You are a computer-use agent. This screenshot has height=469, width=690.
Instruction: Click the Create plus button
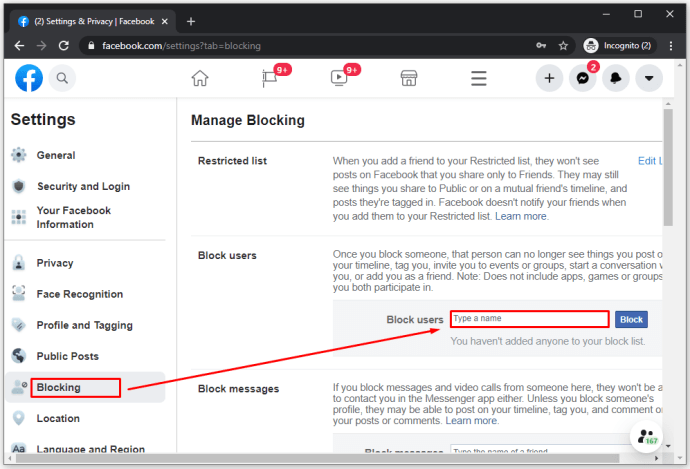pyautogui.click(x=549, y=78)
